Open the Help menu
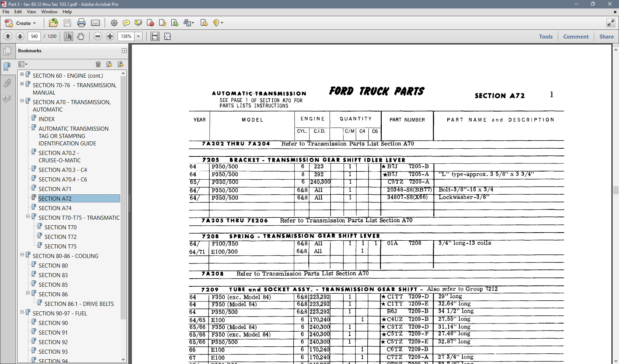 67,12
